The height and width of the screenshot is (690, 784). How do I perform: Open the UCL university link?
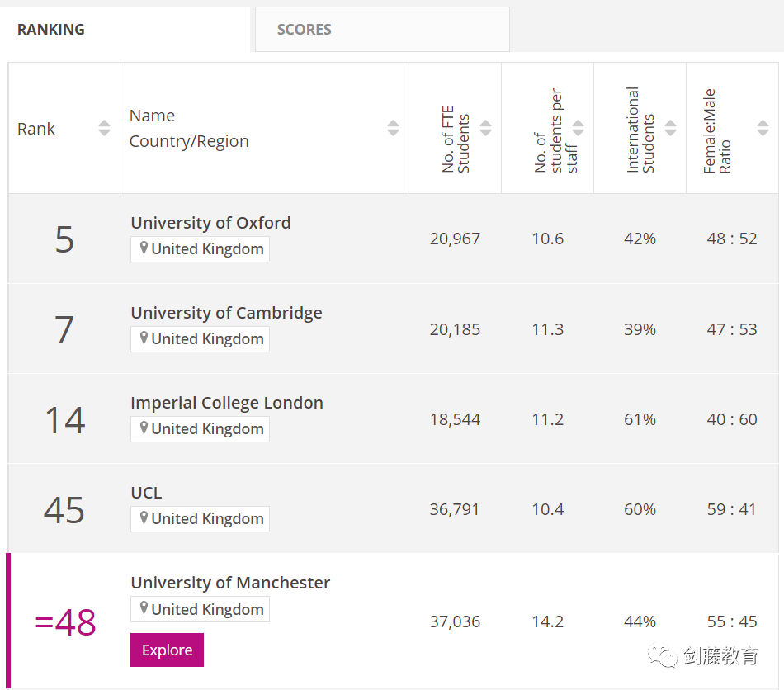point(146,493)
